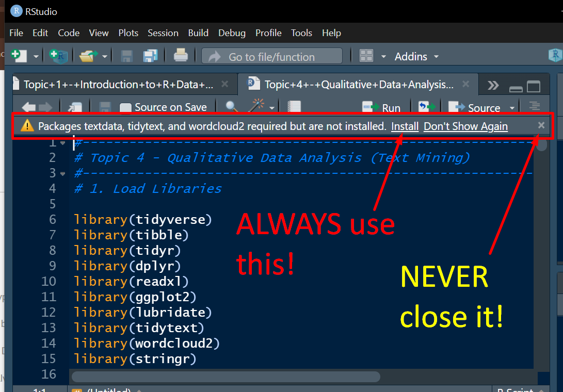Click the Source button

click(474, 107)
